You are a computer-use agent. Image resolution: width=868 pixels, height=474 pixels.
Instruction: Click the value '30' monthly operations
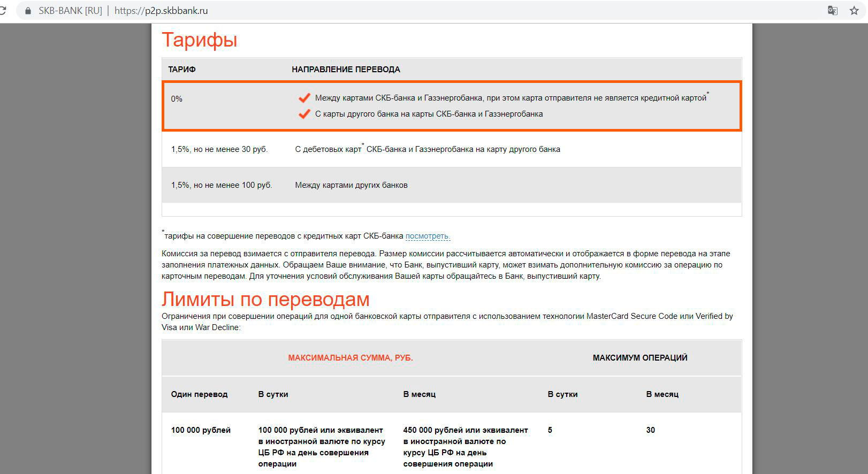pyautogui.click(x=650, y=430)
